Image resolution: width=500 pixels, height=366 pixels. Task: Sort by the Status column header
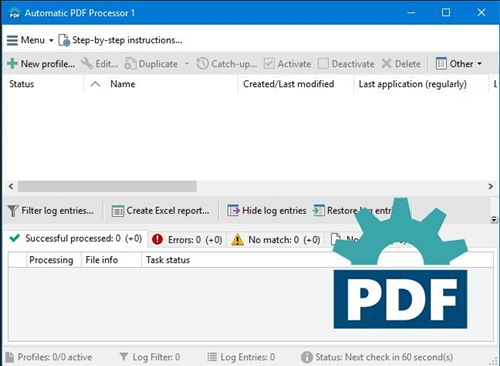coord(22,84)
